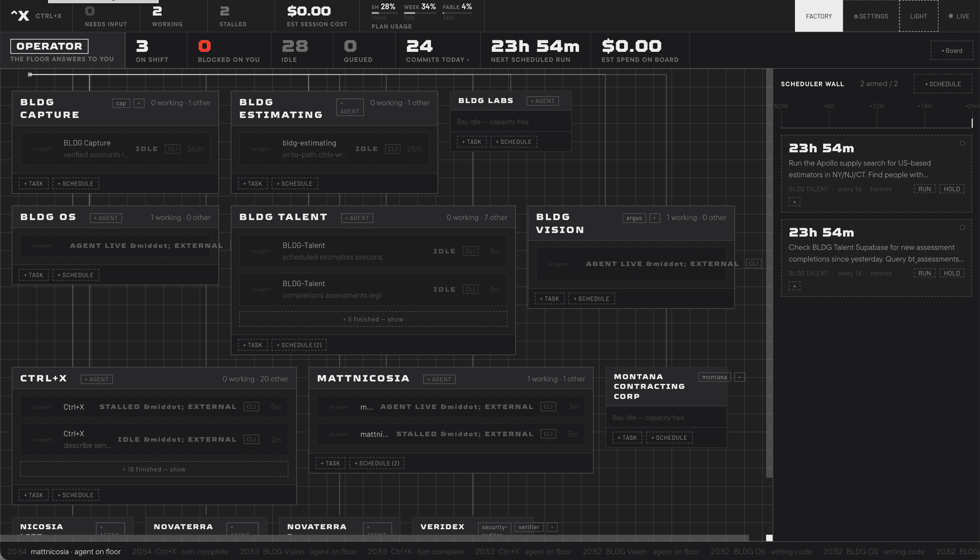Open the Blocked On You counter
The image size is (980, 560).
pyautogui.click(x=229, y=50)
